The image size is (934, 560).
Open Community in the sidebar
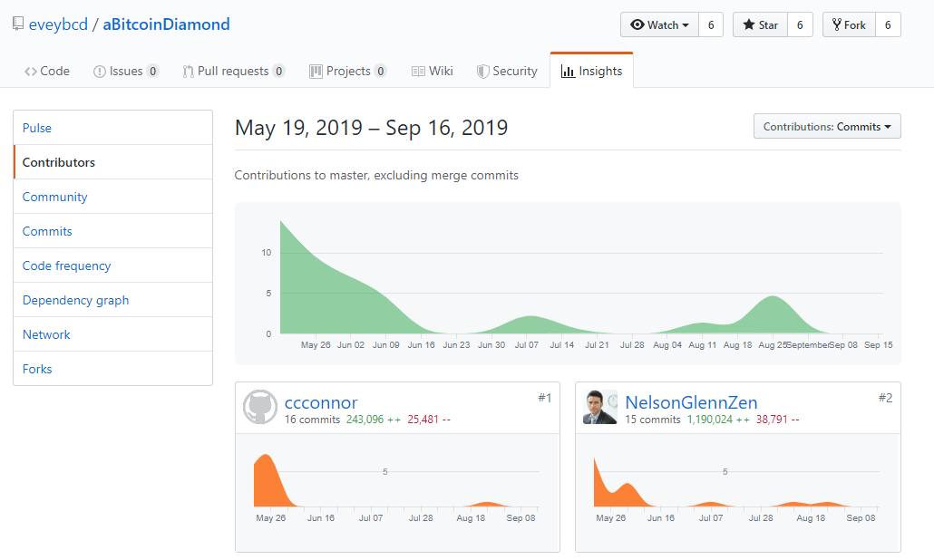click(113, 197)
